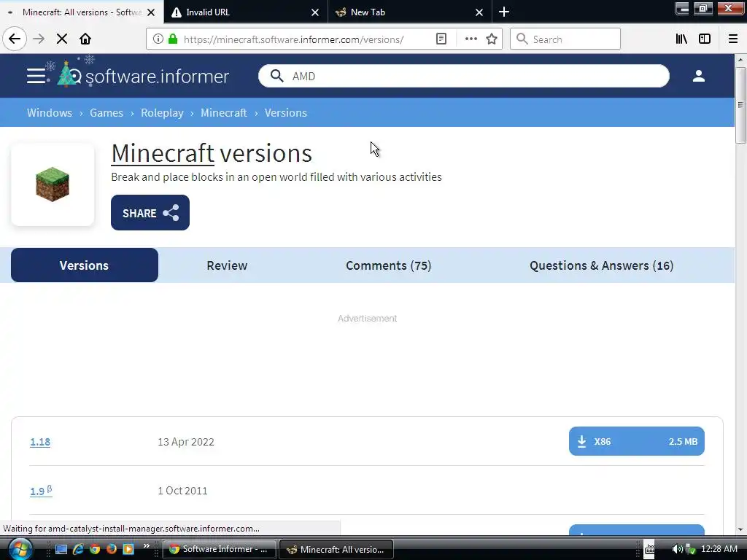Open the user account icon
Viewport: 747px width, 560px height.
pyautogui.click(x=698, y=76)
